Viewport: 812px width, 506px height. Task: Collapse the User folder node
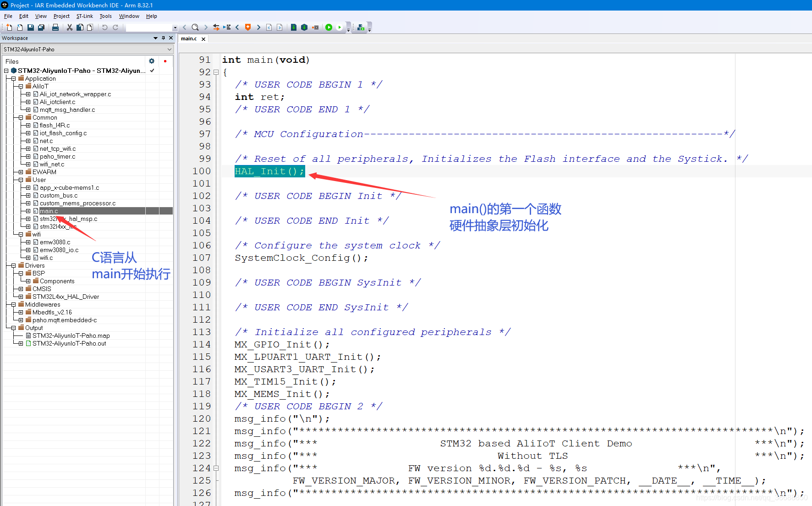[x=21, y=180]
